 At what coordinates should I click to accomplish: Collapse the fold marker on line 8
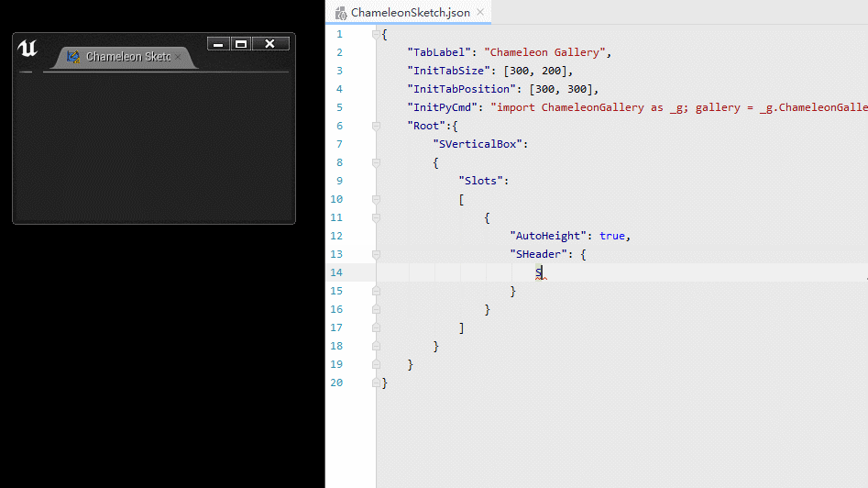(376, 162)
